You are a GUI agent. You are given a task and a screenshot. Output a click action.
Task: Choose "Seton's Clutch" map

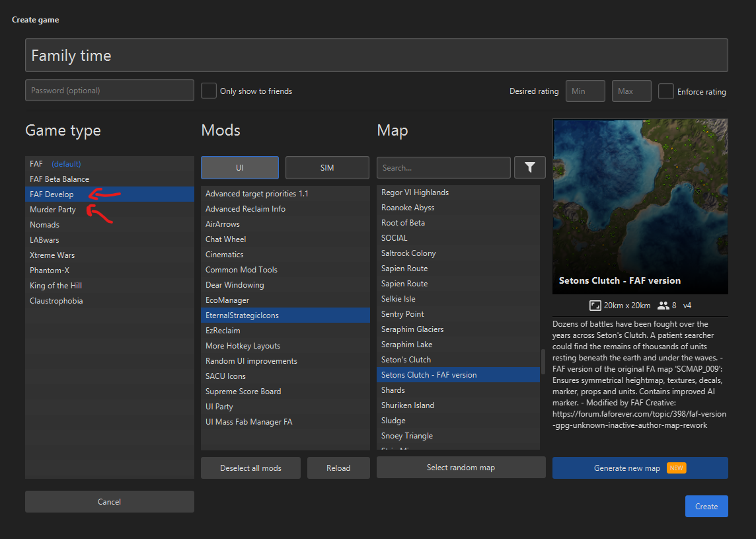458,360
